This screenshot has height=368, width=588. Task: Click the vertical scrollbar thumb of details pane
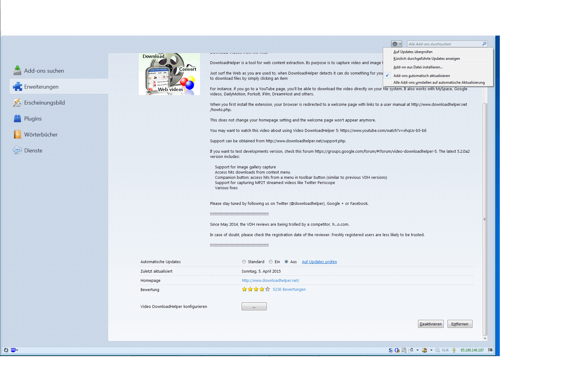coord(485,219)
